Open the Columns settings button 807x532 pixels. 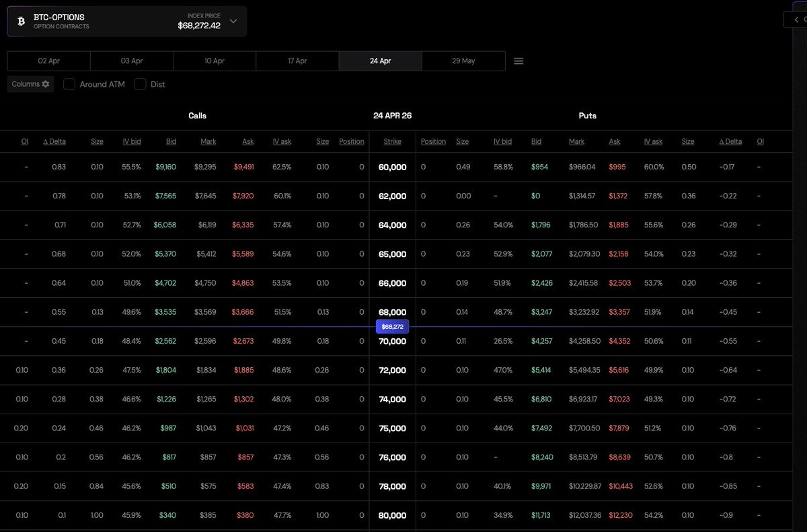(31, 84)
